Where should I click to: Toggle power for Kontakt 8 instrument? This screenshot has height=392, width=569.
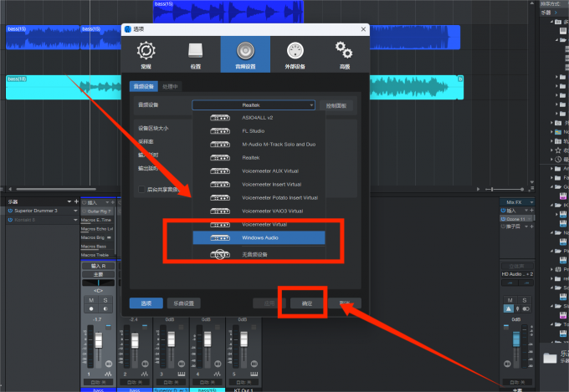coord(10,220)
